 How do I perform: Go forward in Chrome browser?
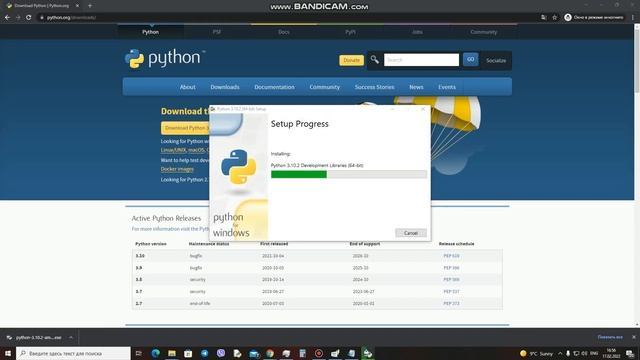coord(18,18)
